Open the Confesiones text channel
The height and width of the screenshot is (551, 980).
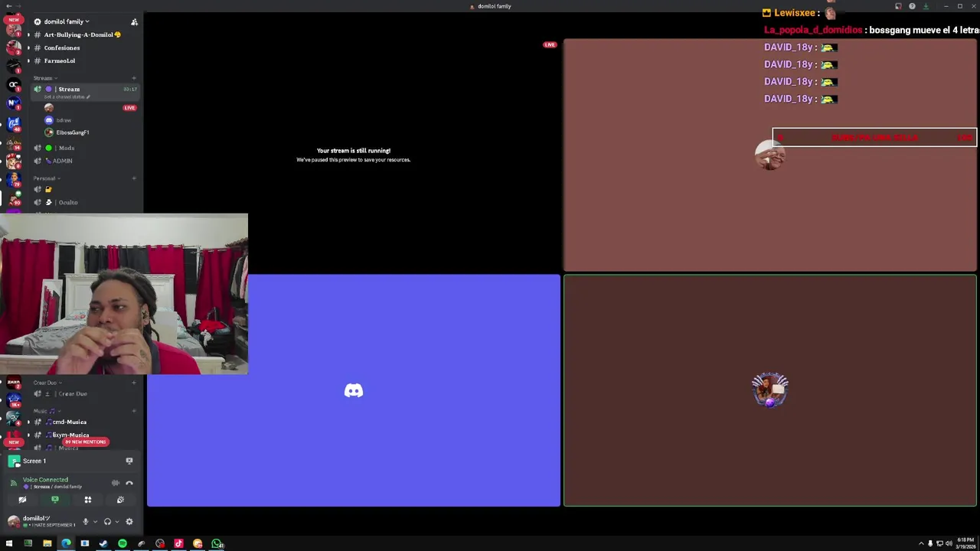[x=62, y=47]
